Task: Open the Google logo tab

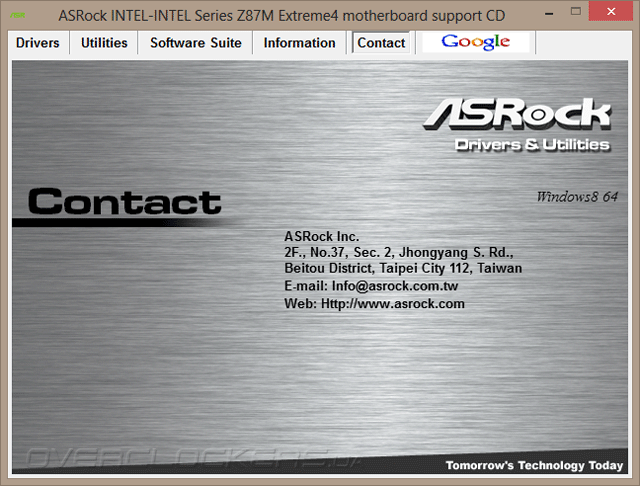Action: tap(476, 42)
